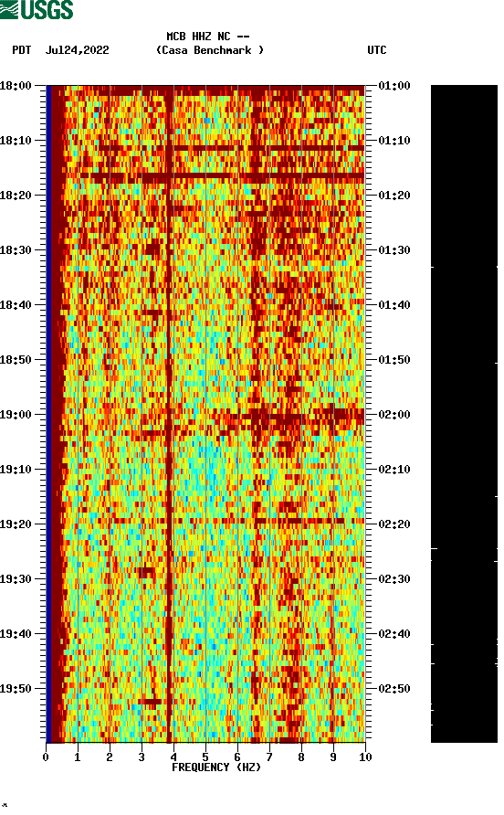Image resolution: width=504 pixels, height=815 pixels.
Task: Click the 18:50 PDT time label
Action: click(16, 360)
